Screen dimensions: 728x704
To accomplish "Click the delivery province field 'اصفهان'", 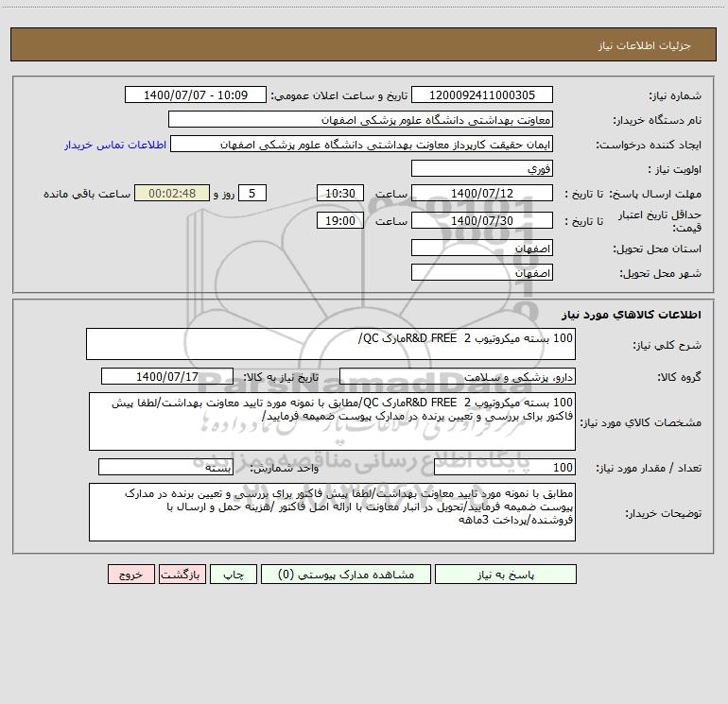I will tap(482, 249).
